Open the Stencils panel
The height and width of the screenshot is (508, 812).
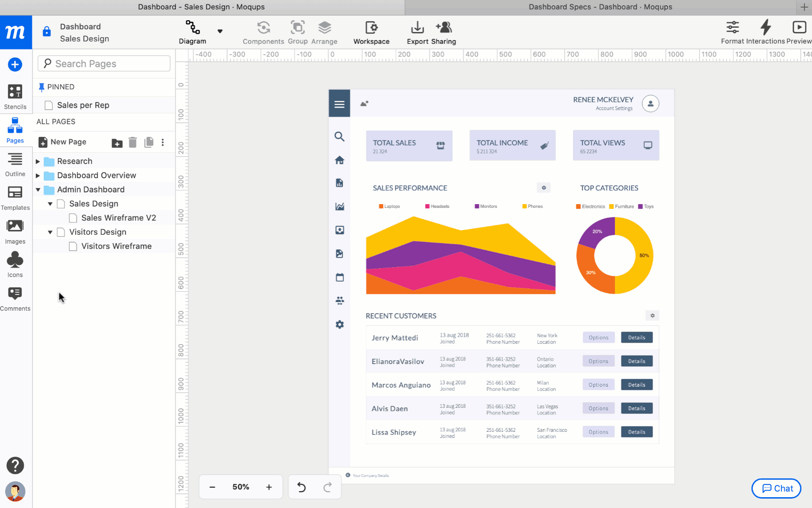tap(15, 96)
